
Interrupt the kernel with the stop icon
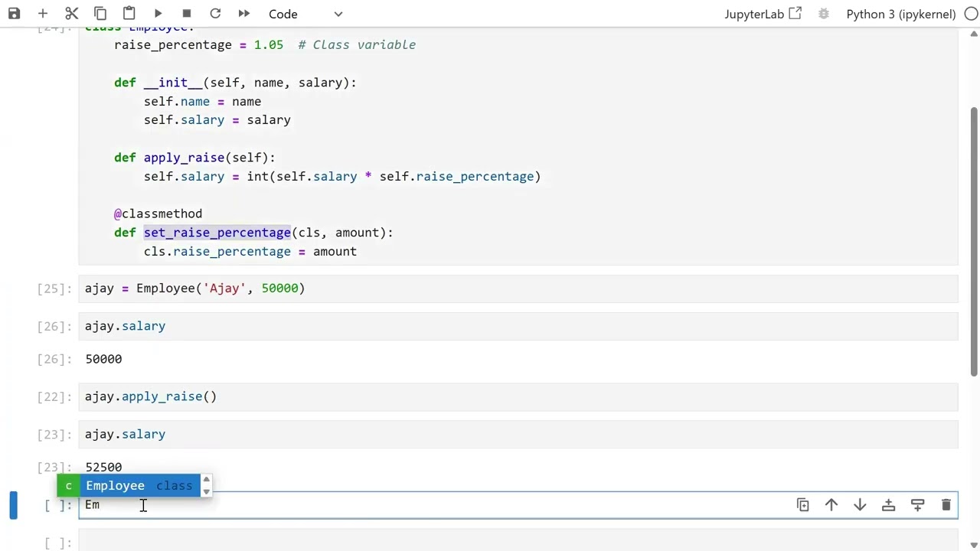187,14
